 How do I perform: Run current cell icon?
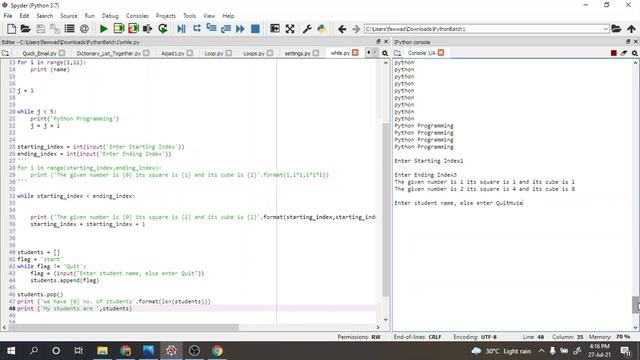(119, 29)
